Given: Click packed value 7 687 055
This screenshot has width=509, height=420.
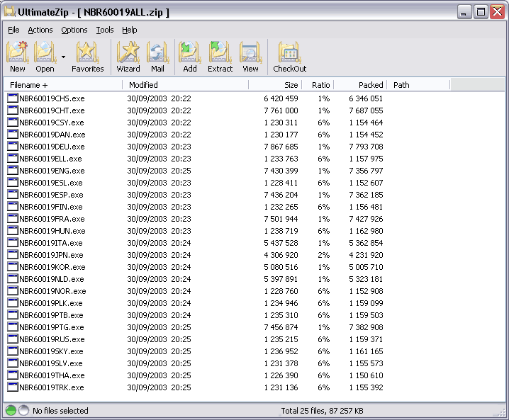Looking at the screenshot, I should 366,110.
